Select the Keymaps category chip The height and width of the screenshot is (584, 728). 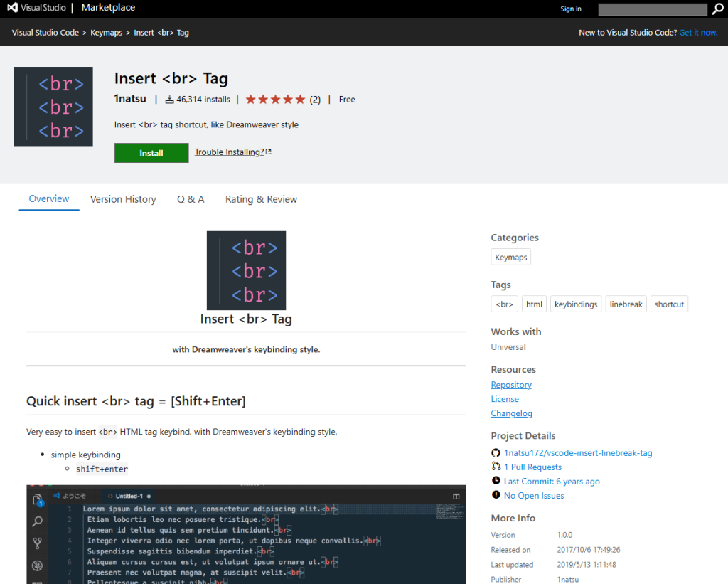(510, 257)
